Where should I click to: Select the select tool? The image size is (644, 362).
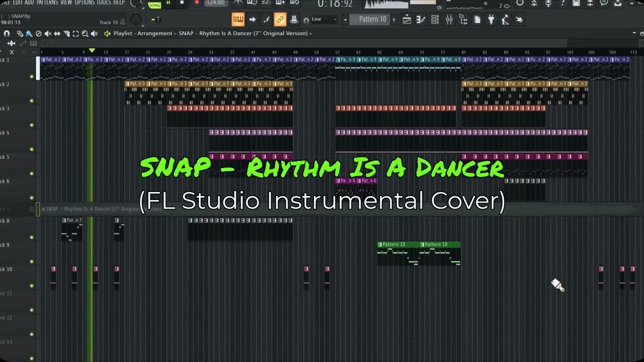pyautogui.click(x=75, y=34)
